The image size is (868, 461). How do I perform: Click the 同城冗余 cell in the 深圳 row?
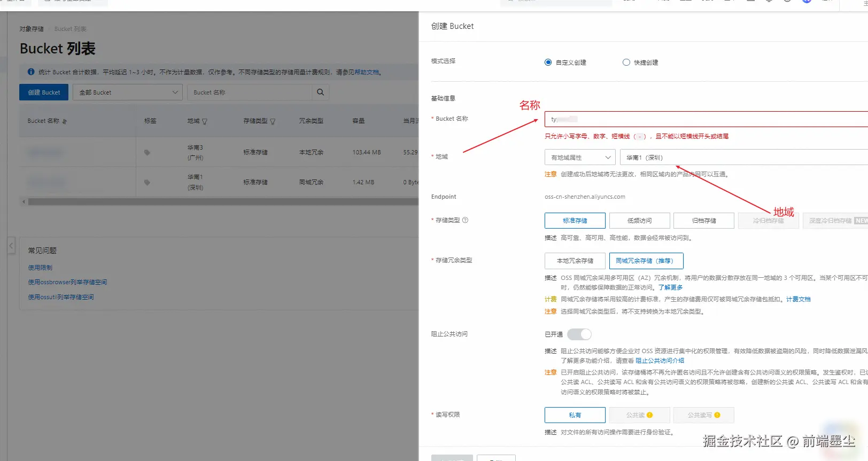(311, 182)
